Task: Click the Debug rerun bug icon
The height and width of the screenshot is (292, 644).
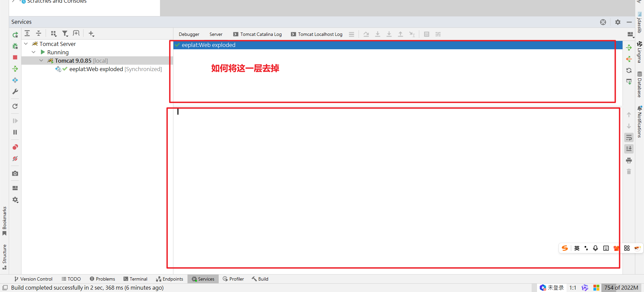Action: 15,46
